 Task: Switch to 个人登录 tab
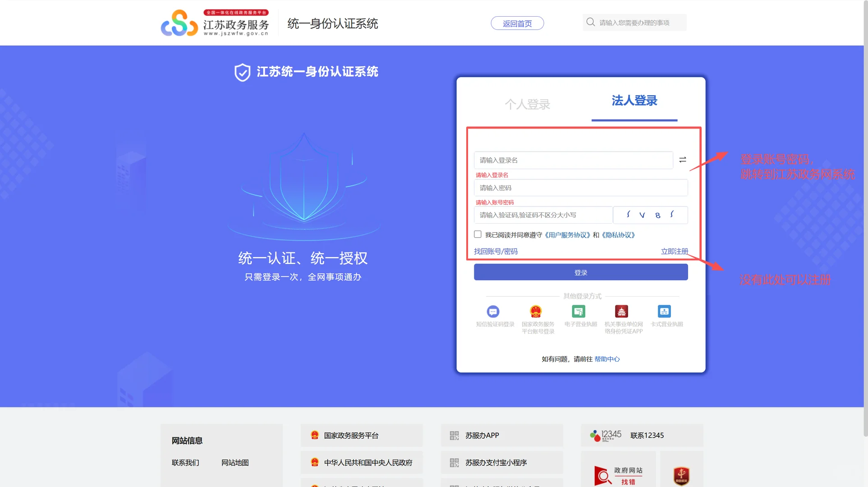[527, 104]
